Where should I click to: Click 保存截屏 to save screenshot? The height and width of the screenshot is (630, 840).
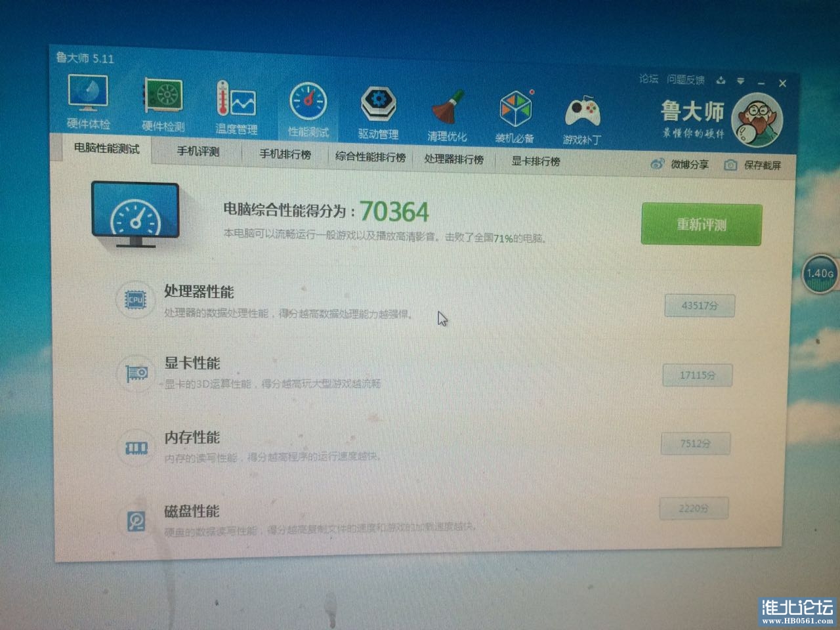(753, 165)
